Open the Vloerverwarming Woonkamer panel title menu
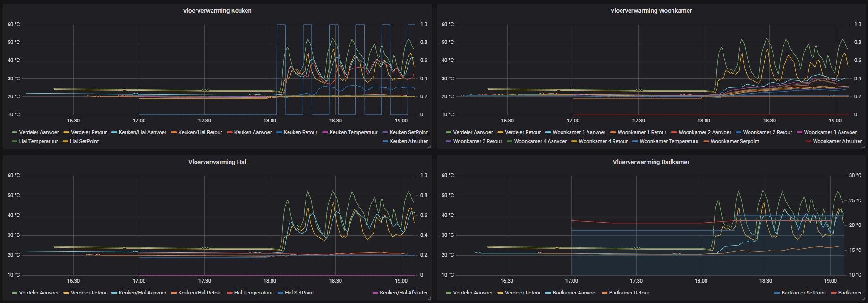 click(x=651, y=11)
